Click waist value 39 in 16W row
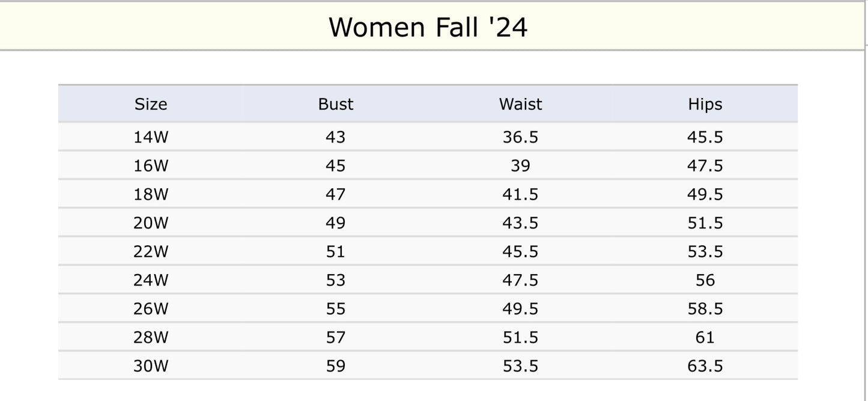Image resolution: width=868 pixels, height=401 pixels. click(x=520, y=166)
